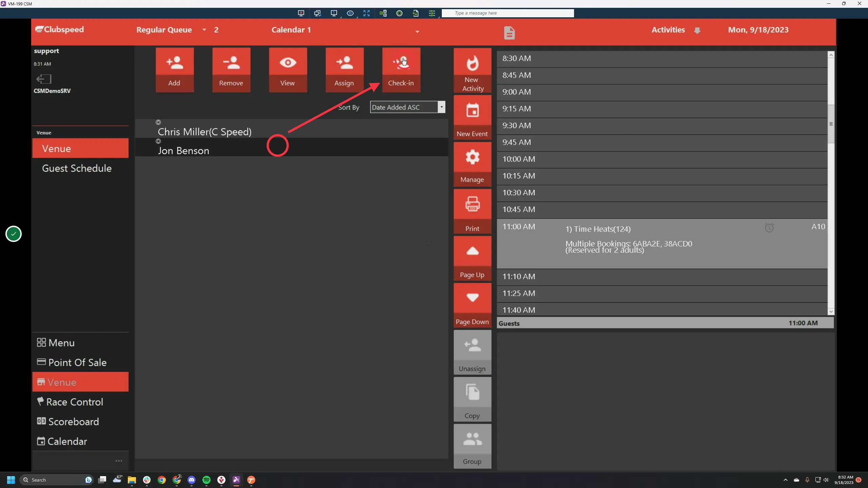Create a New Activity

472,70
